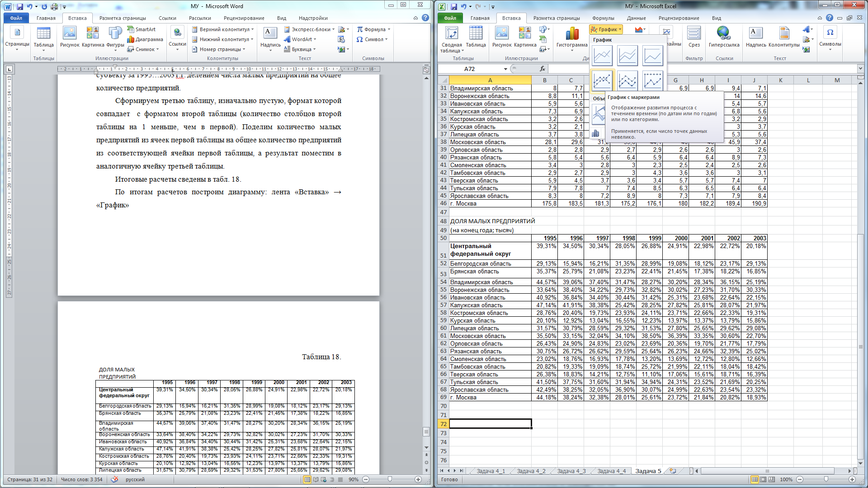Insert Символ in Word
Image resolution: width=868 pixels, height=488 pixels.
[x=373, y=39]
